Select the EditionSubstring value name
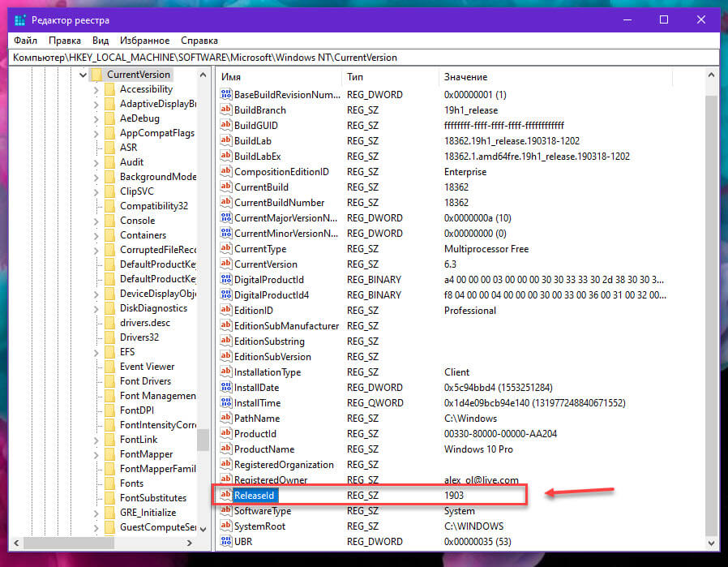Screen dimensions: 728x567 (269, 341)
